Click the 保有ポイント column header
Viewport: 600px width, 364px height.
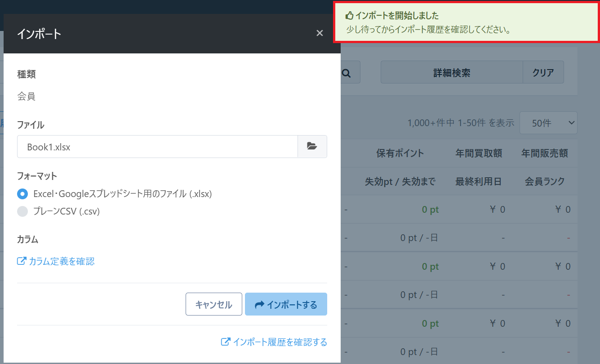pos(400,153)
